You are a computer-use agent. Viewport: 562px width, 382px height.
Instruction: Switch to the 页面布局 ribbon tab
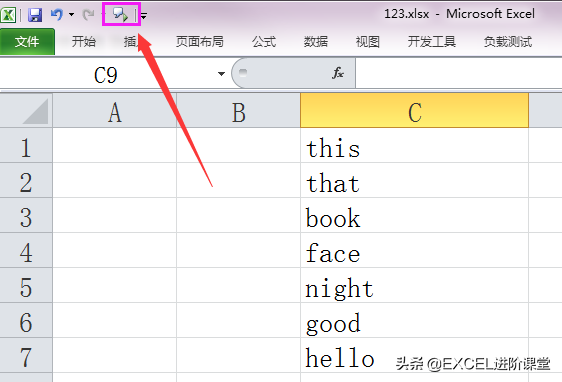[200, 42]
